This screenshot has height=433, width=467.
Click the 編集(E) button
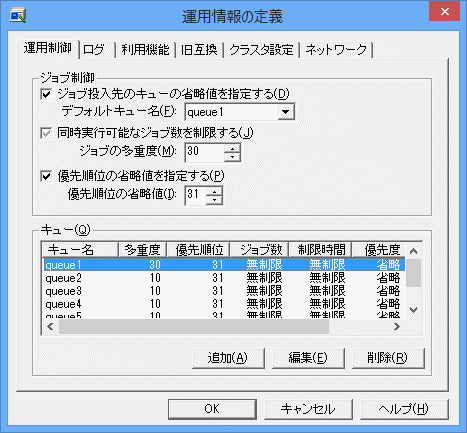coord(308,358)
